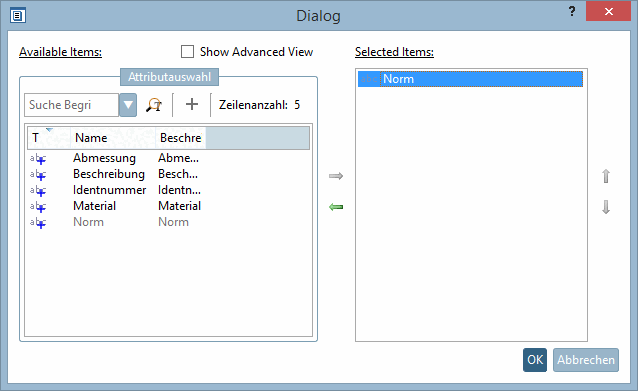Click the plus add icon
Screen dimensions: 638x391
[x=192, y=105]
